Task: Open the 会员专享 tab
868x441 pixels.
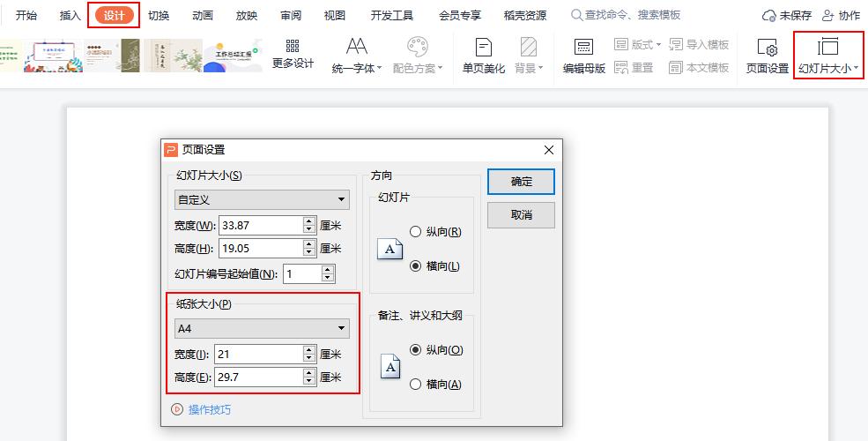Action: tap(459, 16)
